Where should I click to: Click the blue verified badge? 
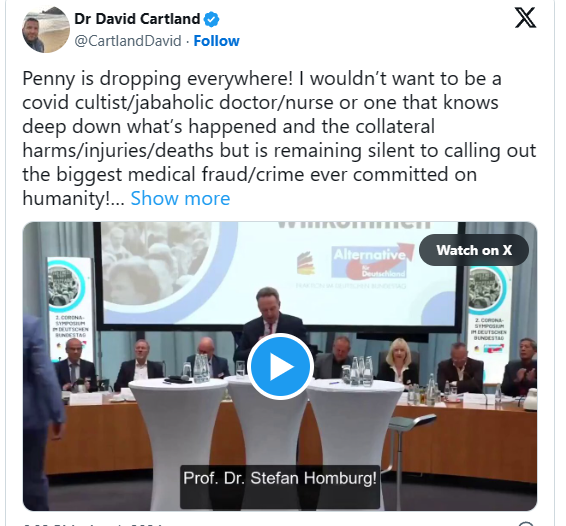212,19
